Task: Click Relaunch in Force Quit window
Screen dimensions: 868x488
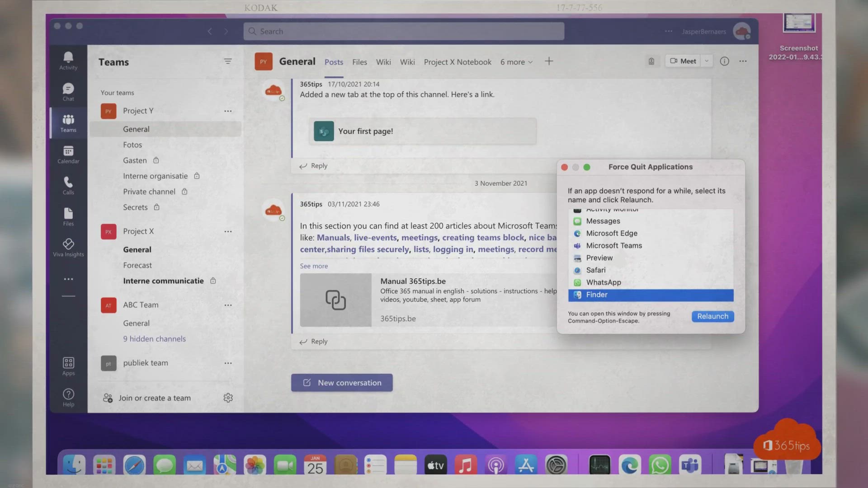Action: (x=712, y=316)
